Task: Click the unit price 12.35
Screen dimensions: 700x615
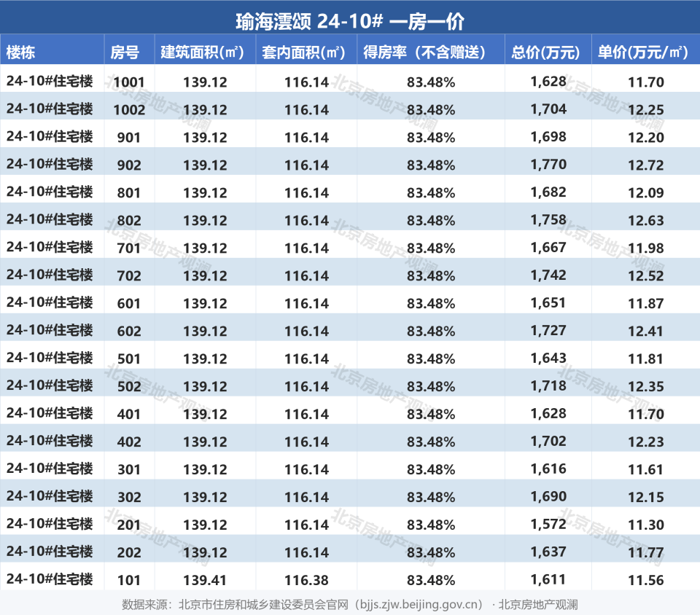Action: [x=646, y=386]
